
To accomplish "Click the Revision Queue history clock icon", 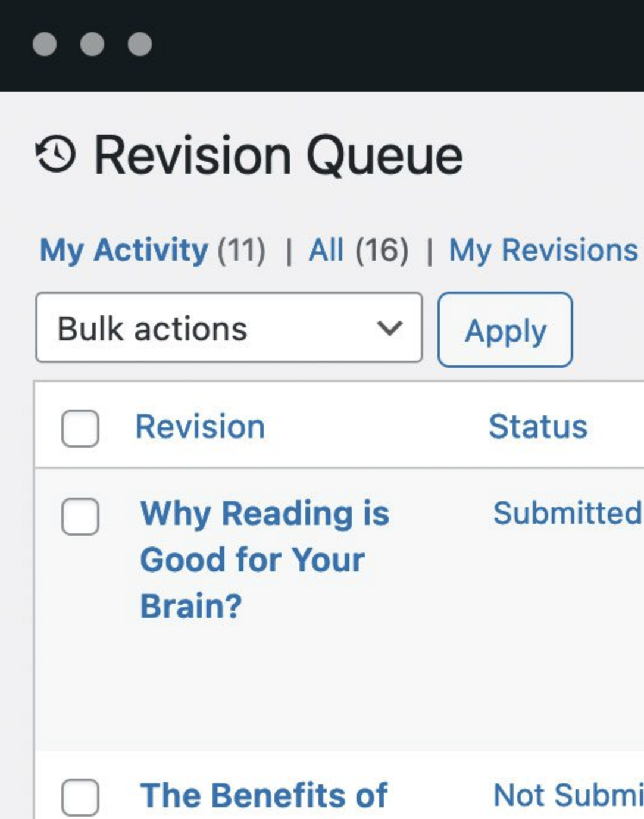I will tap(56, 155).
